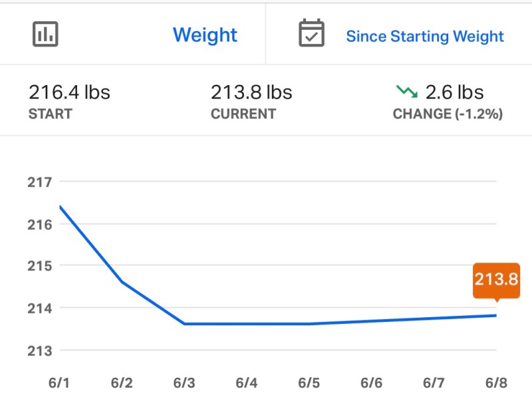Click the START label under 216.4

[51, 114]
